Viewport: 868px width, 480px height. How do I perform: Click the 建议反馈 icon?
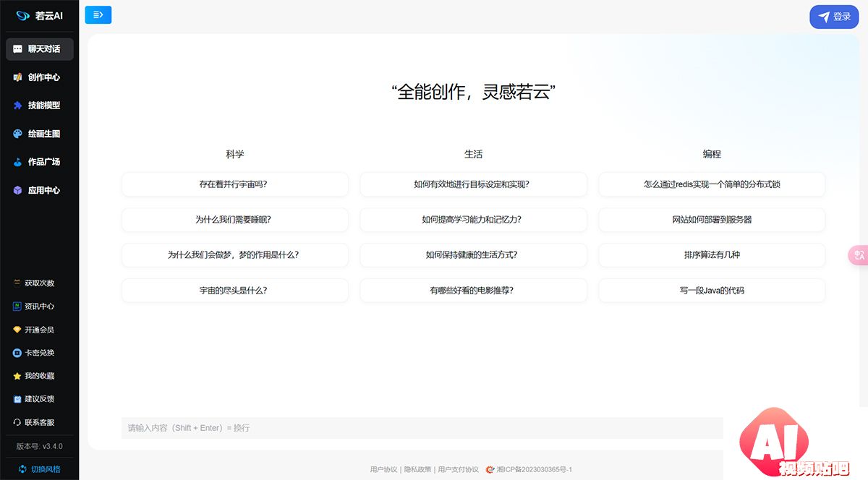(x=17, y=399)
